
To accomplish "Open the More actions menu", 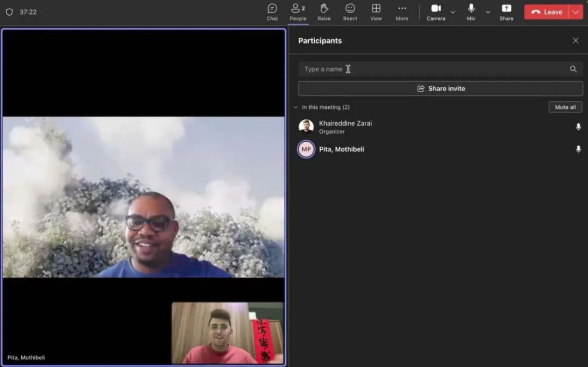I will tap(402, 11).
